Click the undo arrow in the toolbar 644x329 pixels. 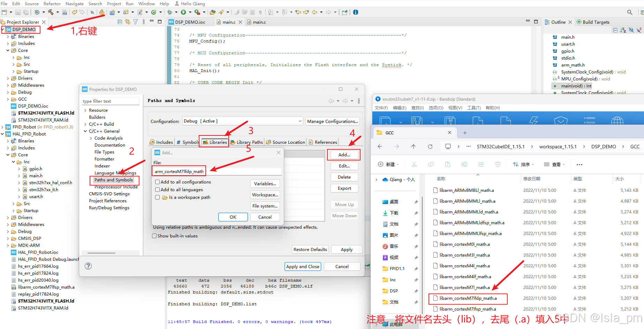pos(74,12)
